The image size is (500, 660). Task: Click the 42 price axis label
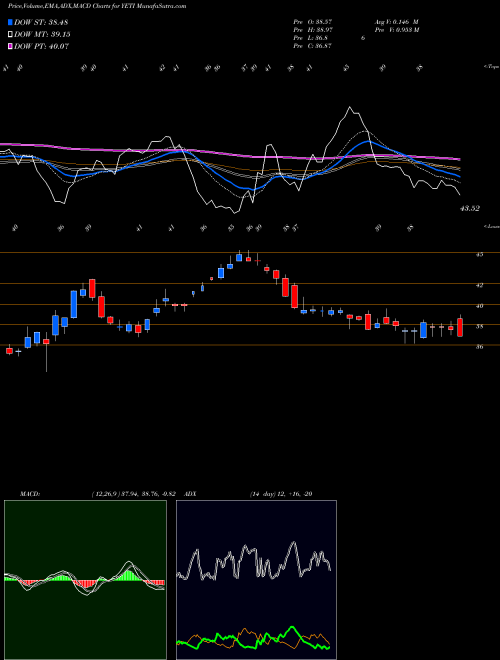point(479,285)
